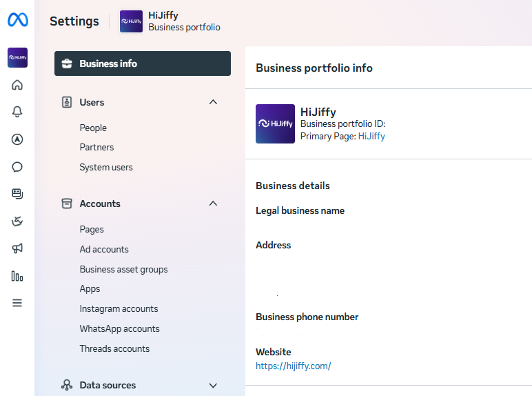Open the System users page
This screenshot has width=532, height=396.
106,167
